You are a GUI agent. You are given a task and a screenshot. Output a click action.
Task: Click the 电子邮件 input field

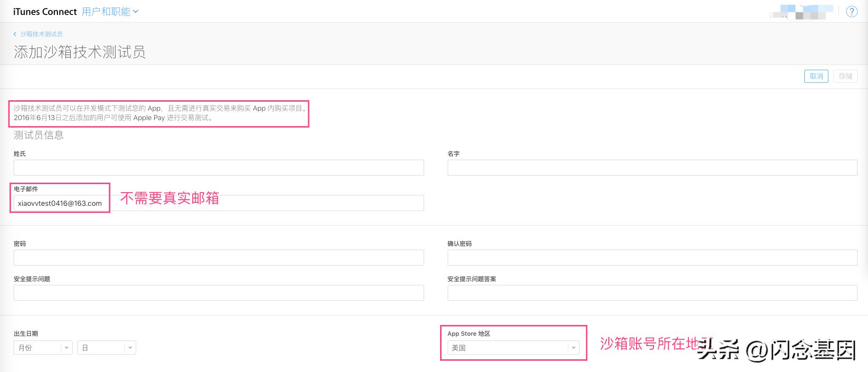[219, 203]
